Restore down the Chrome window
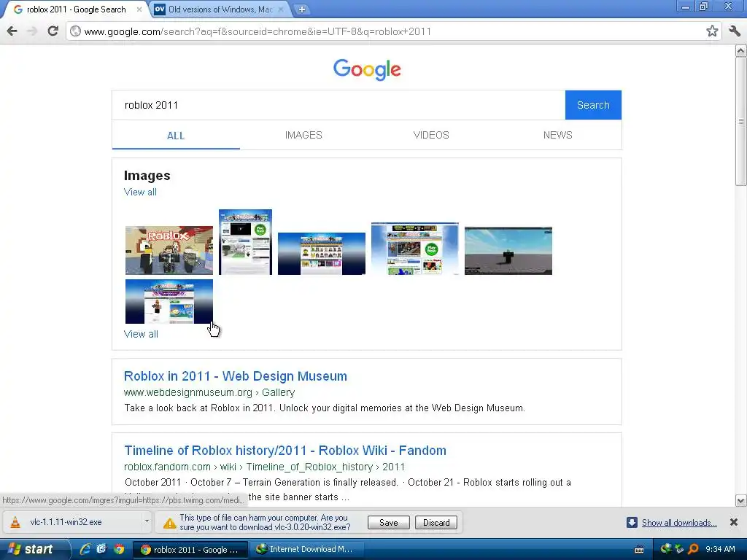This screenshot has height=560, width=747. [x=704, y=6]
